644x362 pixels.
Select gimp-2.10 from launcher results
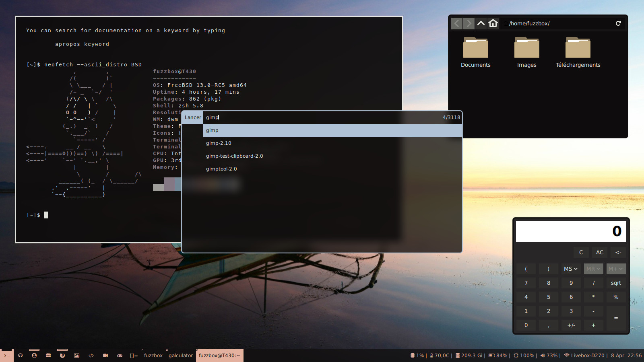(219, 143)
